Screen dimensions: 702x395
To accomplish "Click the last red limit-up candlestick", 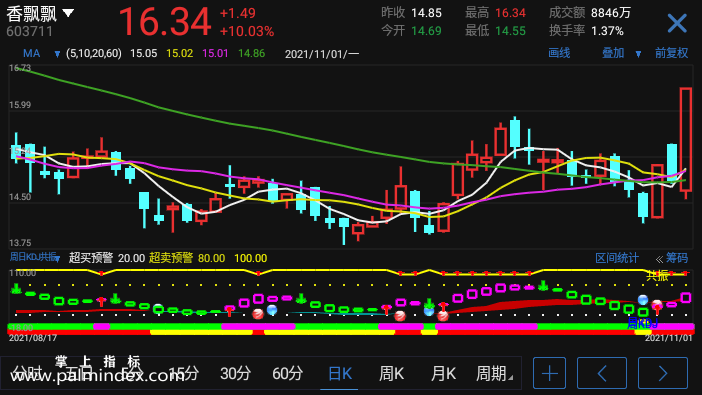I will [685, 140].
